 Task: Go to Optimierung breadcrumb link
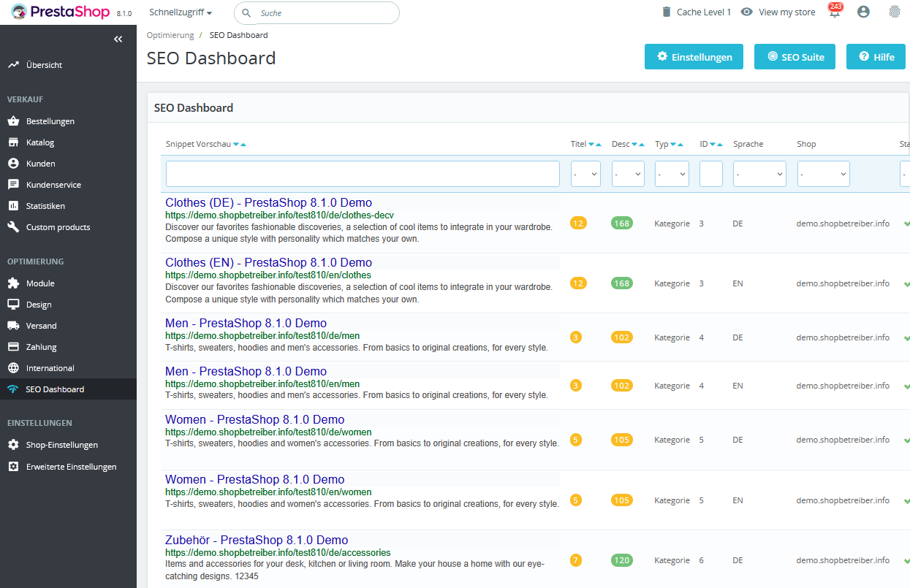[x=170, y=35]
